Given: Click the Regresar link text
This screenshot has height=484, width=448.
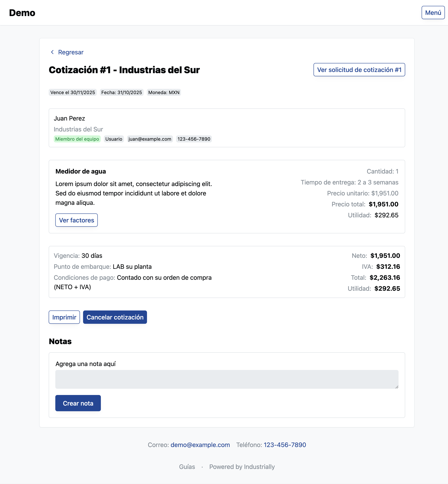Looking at the screenshot, I should (x=71, y=52).
